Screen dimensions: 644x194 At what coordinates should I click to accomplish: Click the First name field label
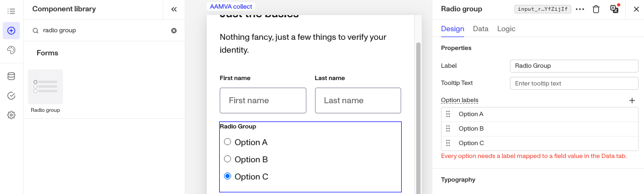(x=235, y=78)
